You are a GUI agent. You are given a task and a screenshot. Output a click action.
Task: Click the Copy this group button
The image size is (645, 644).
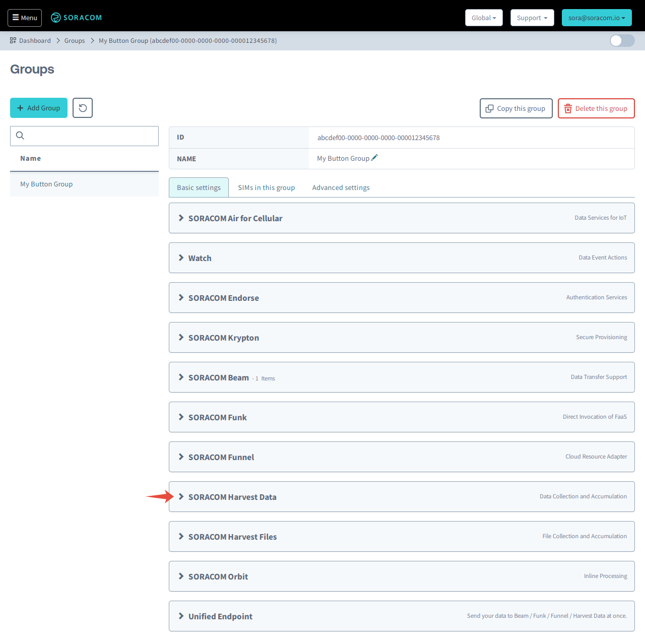[516, 108]
